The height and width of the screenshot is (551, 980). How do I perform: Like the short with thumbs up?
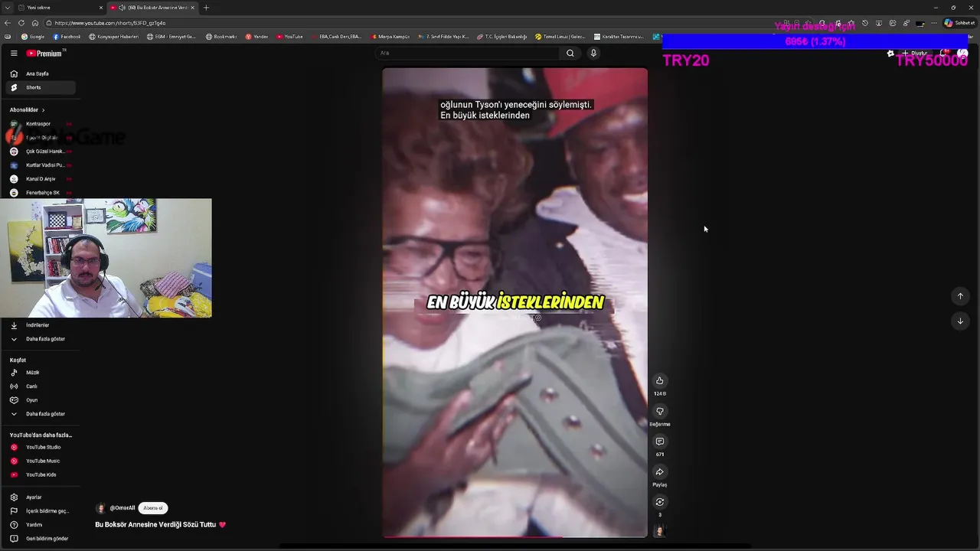(x=659, y=380)
